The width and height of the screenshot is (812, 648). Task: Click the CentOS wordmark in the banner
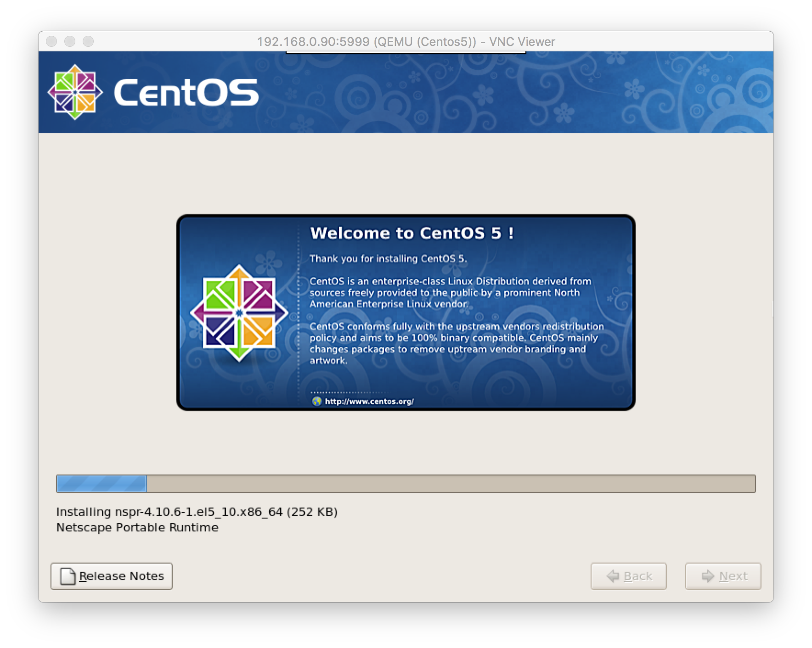[x=186, y=93]
